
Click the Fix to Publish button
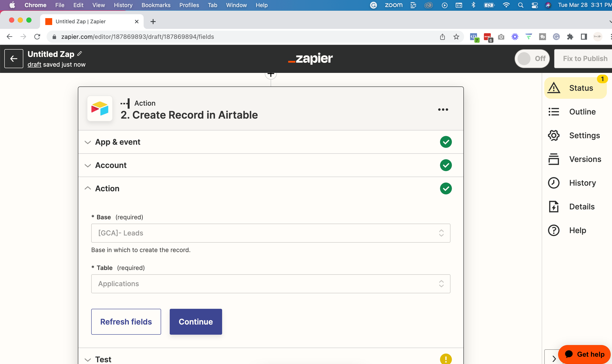coord(584,59)
